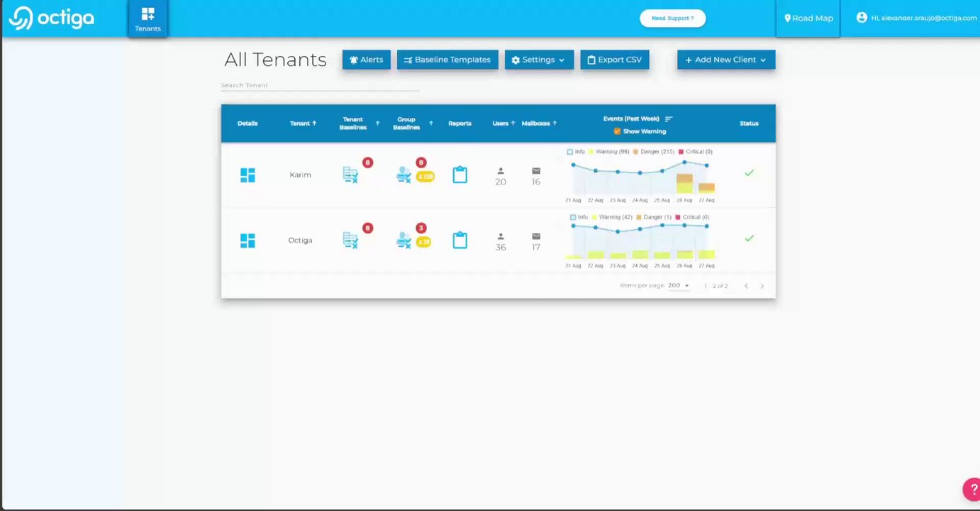980x511 pixels.
Task: Click Octiga tenant's mailboxes envelope icon
Action: pyautogui.click(x=536, y=236)
